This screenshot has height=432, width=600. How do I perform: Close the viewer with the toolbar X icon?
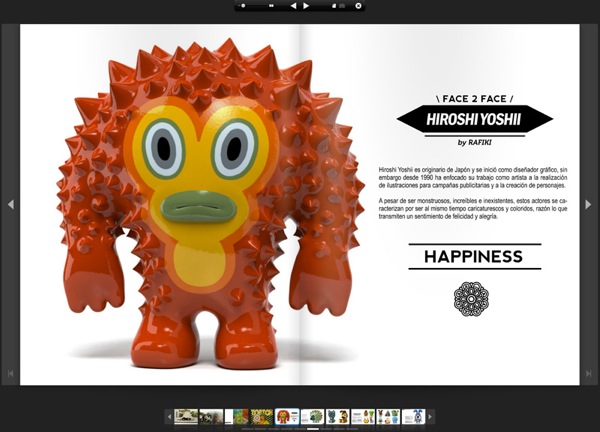click(358, 6)
